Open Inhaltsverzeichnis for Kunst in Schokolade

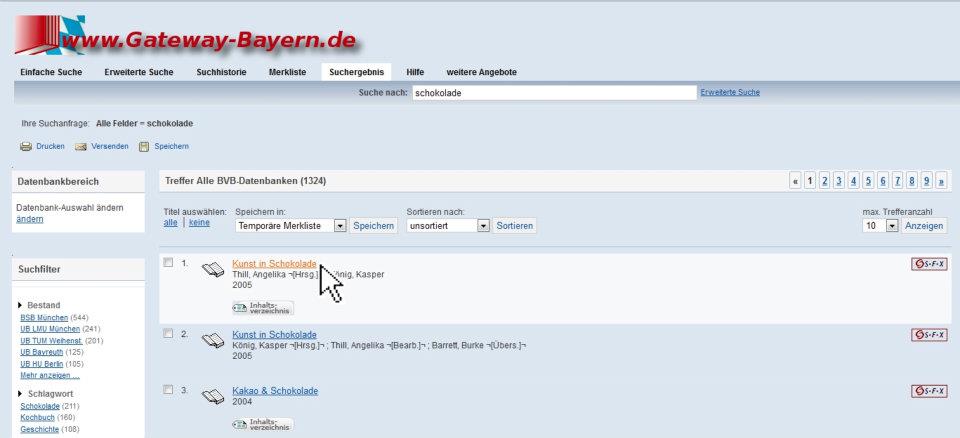[x=263, y=308]
